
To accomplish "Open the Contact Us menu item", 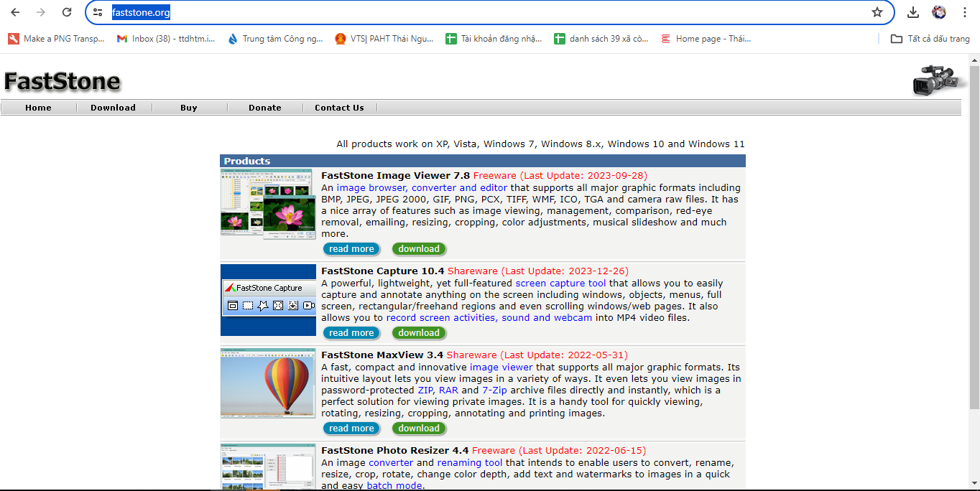I will (339, 108).
